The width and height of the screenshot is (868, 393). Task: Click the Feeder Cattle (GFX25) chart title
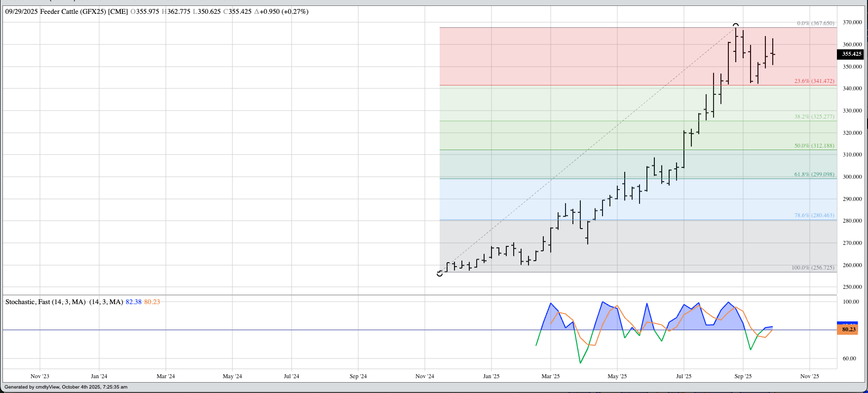(x=84, y=11)
